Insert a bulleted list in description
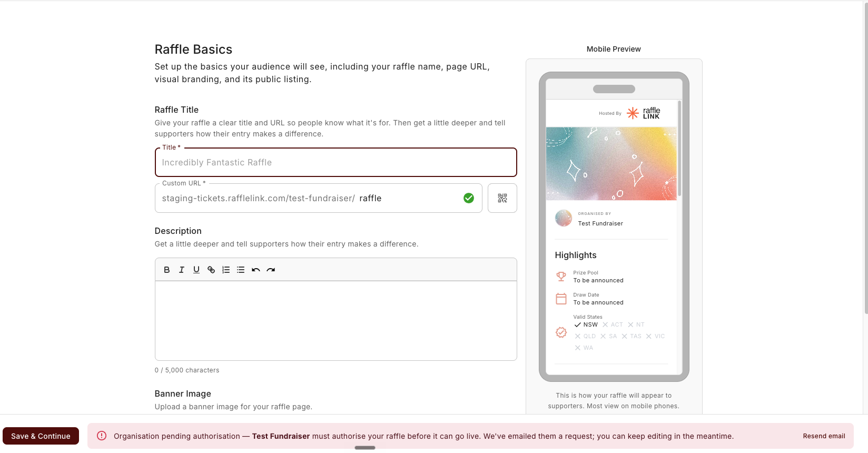This screenshot has width=868, height=453. (241, 270)
